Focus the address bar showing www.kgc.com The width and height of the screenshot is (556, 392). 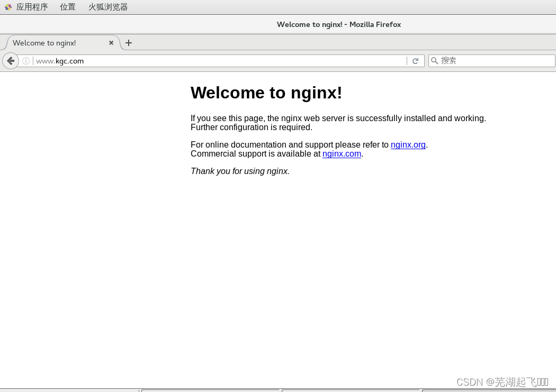tap(220, 61)
